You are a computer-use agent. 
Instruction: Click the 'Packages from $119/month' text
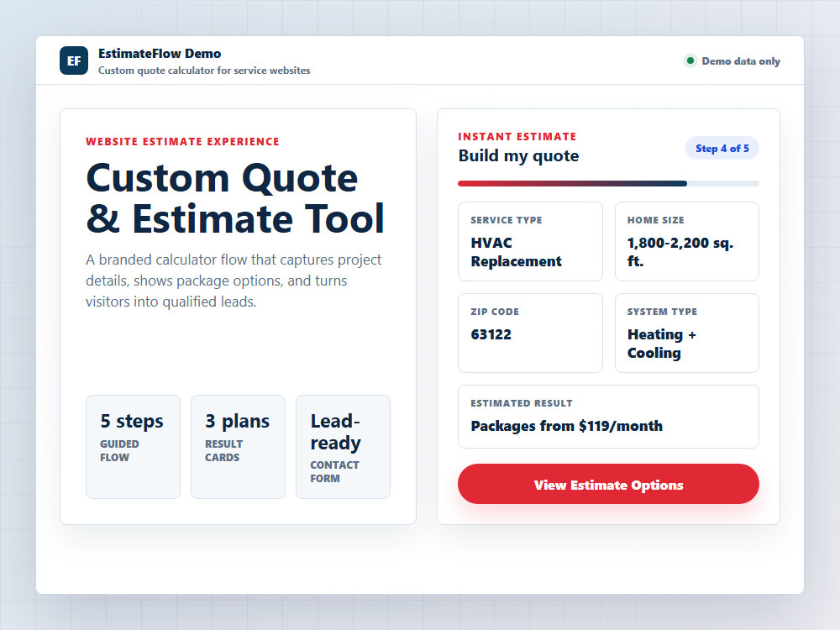[567, 426]
